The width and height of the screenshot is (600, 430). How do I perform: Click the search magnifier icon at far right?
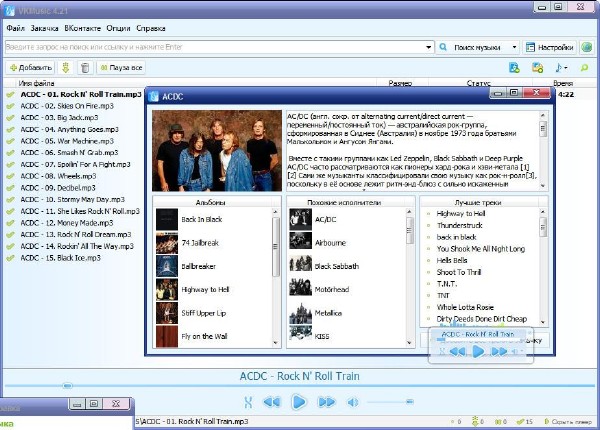[x=585, y=68]
